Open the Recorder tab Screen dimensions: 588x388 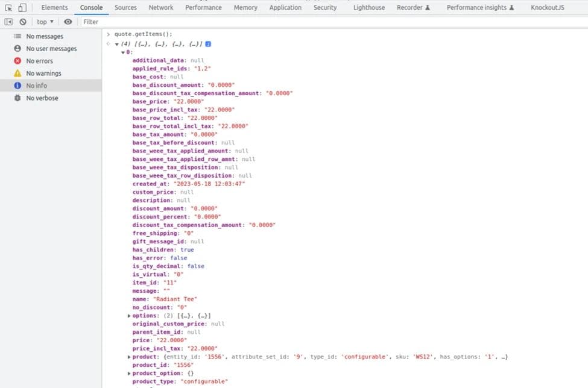(x=413, y=7)
